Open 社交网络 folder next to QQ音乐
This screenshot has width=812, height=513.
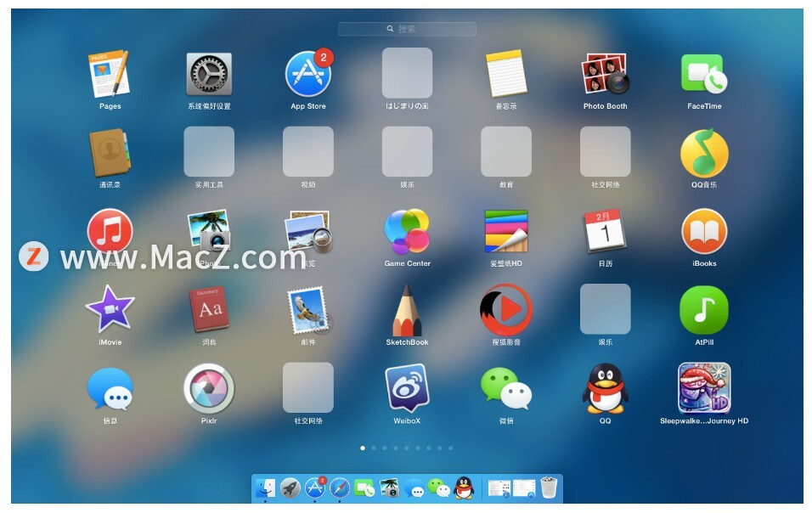pos(605,152)
